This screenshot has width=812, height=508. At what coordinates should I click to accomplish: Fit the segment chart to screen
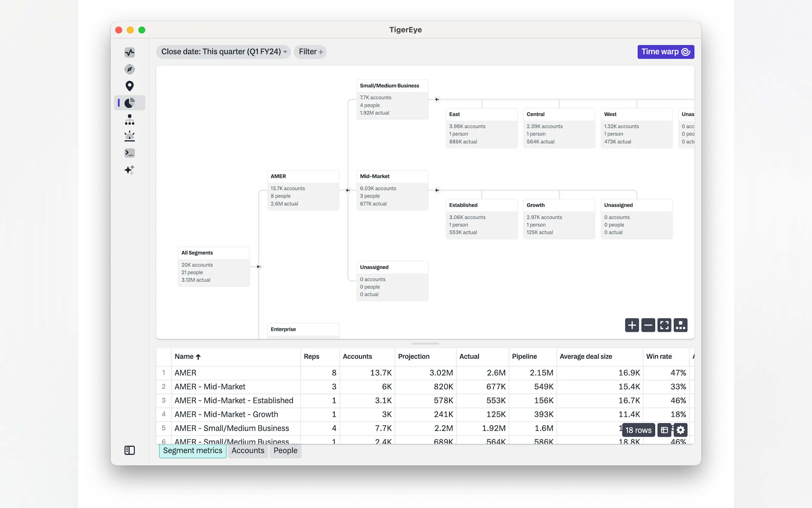(664, 325)
